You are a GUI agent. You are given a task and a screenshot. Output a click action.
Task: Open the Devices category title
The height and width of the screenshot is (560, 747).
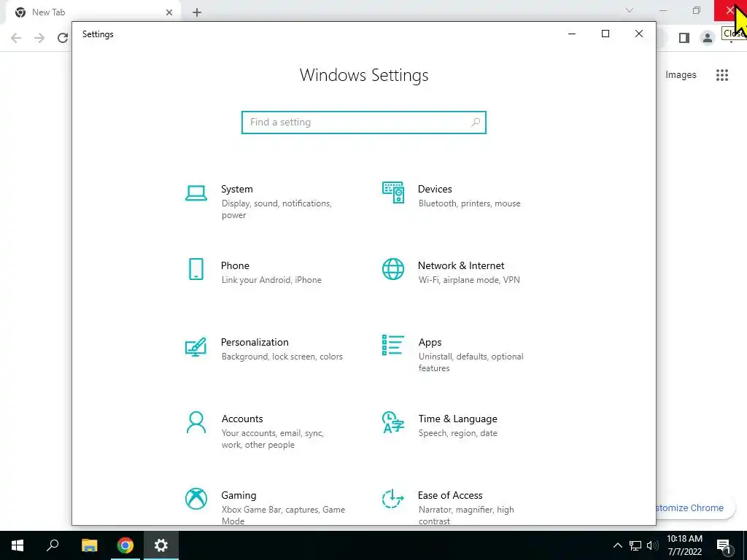click(x=435, y=189)
